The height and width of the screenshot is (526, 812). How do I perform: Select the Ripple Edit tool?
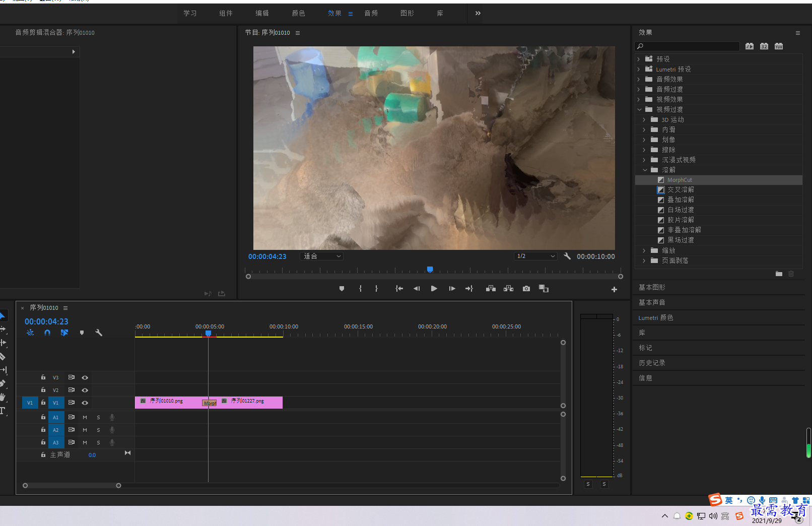click(x=3, y=343)
